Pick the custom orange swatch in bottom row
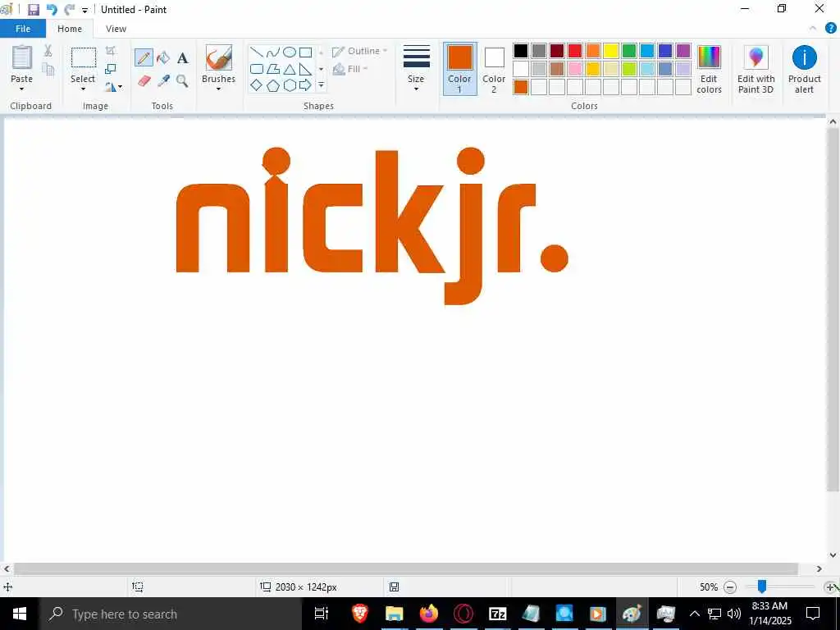The width and height of the screenshot is (840, 630). [x=521, y=87]
